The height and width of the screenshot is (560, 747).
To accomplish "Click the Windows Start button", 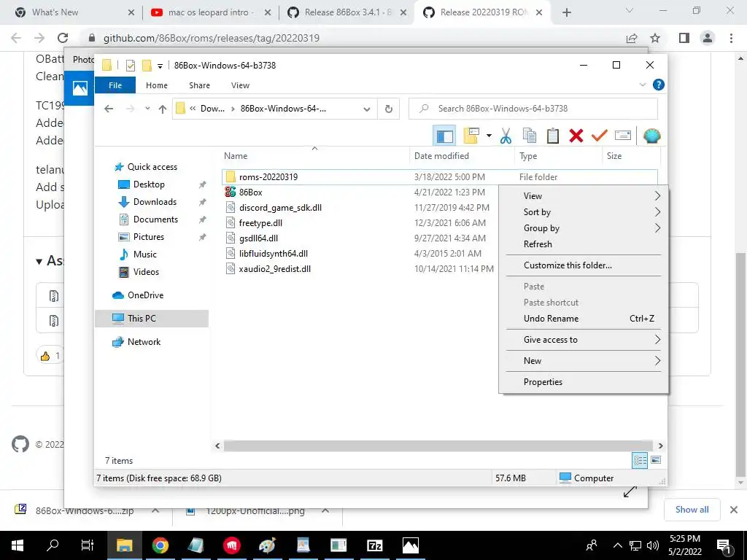I will 18,545.
